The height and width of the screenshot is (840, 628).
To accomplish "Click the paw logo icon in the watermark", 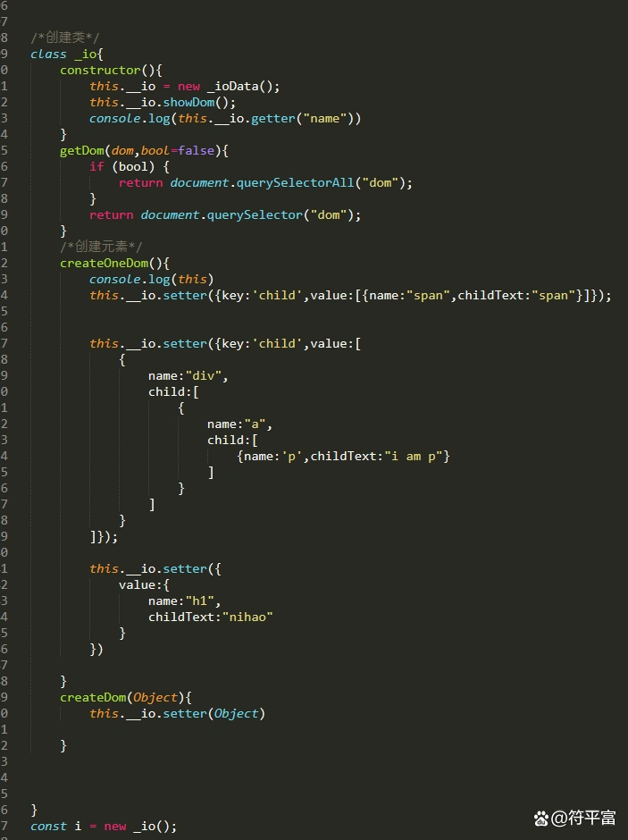I will [541, 818].
